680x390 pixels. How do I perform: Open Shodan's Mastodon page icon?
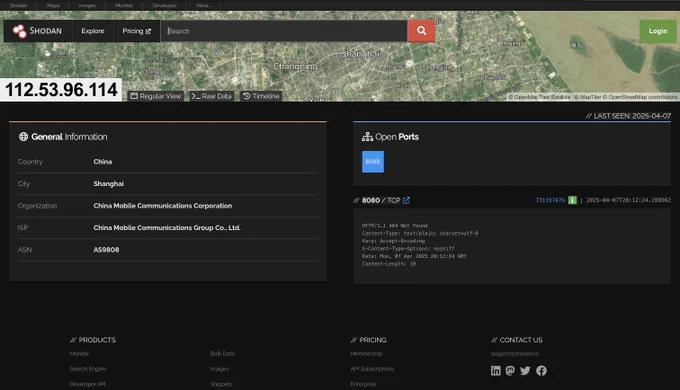(x=510, y=370)
